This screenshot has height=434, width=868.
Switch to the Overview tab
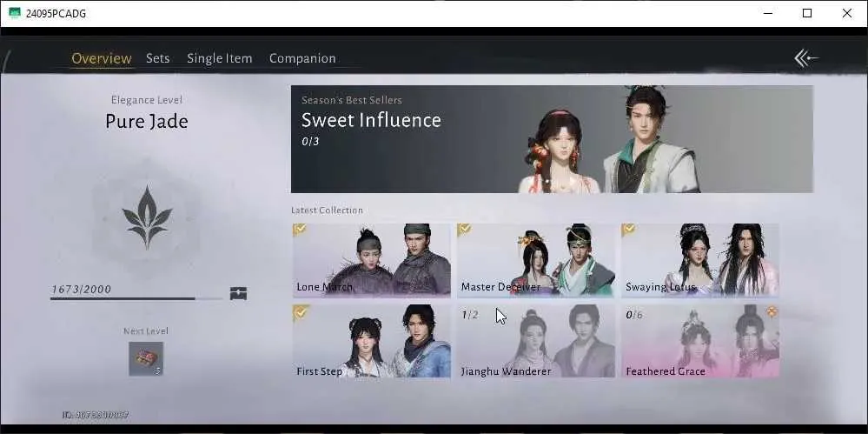point(102,58)
